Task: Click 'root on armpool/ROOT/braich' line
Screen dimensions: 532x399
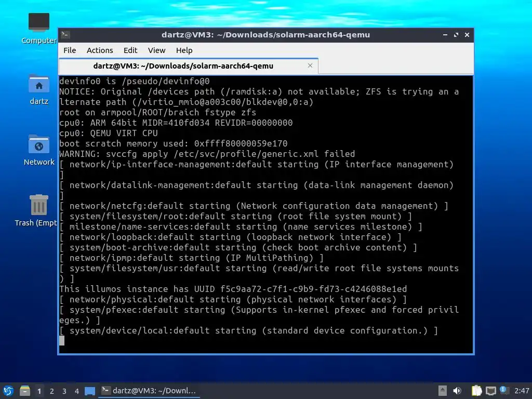Action: point(158,112)
